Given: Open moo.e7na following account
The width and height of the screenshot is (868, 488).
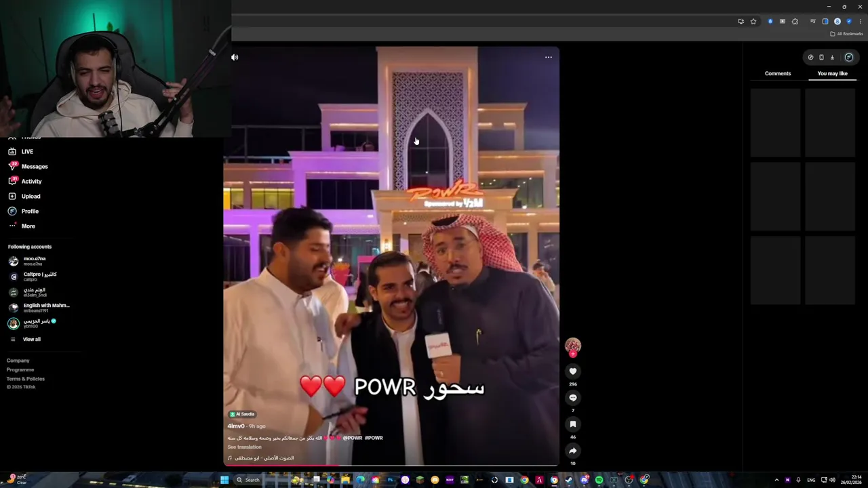Looking at the screenshot, I should point(27,261).
